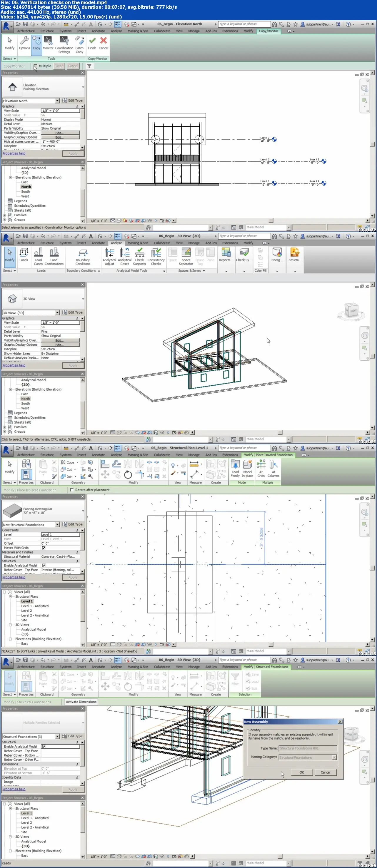Open Load Cases in Analyze ribbon

[39, 257]
